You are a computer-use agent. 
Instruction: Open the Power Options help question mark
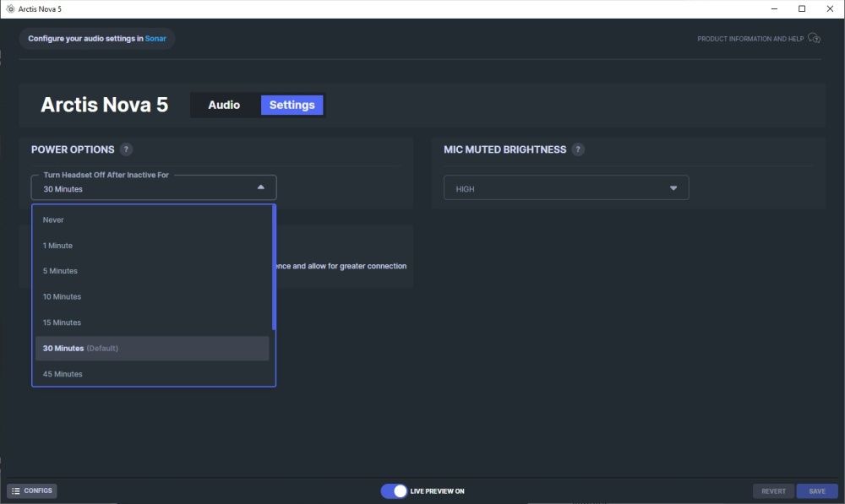pyautogui.click(x=126, y=149)
